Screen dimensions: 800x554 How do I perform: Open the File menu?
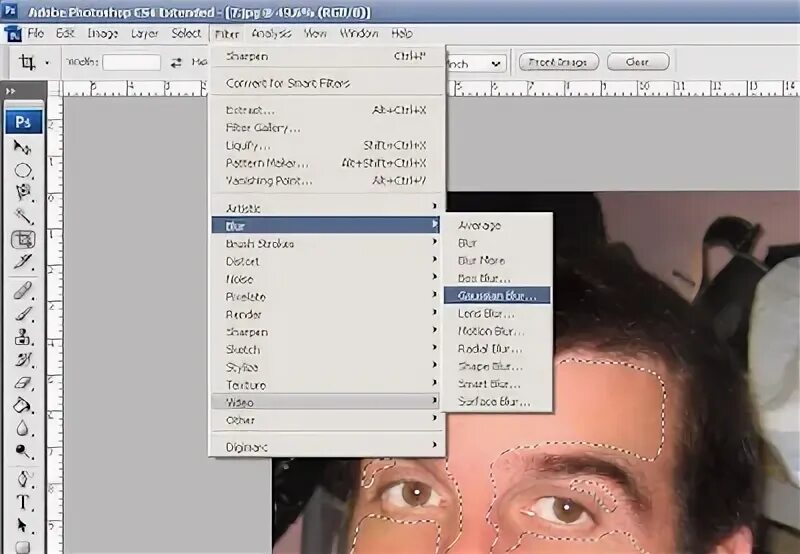coord(35,34)
